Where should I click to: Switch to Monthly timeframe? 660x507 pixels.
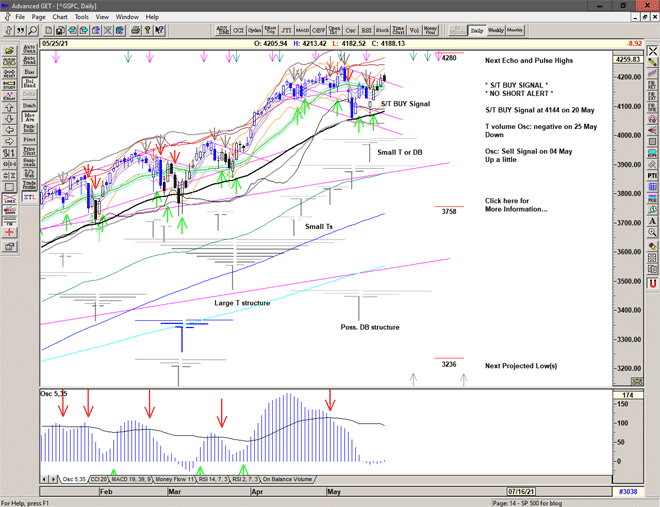515,31
